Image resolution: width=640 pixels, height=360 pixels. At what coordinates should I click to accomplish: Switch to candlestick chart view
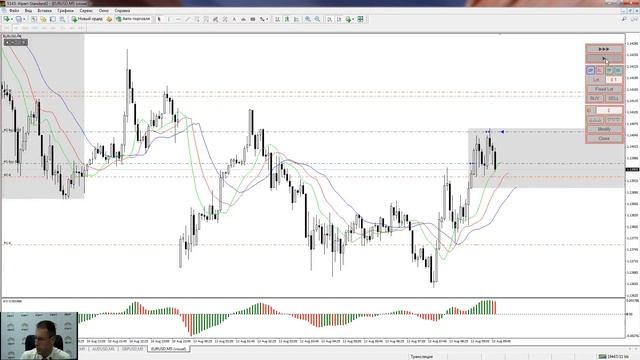[287, 19]
